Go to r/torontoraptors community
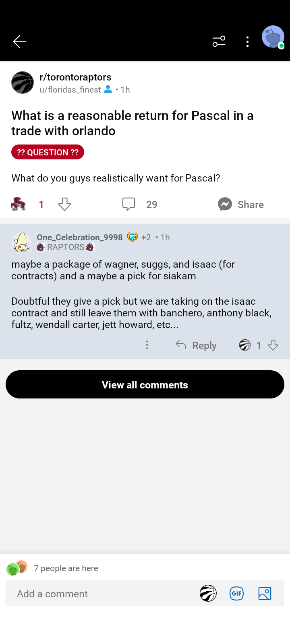This screenshot has height=644, width=290. point(75,77)
